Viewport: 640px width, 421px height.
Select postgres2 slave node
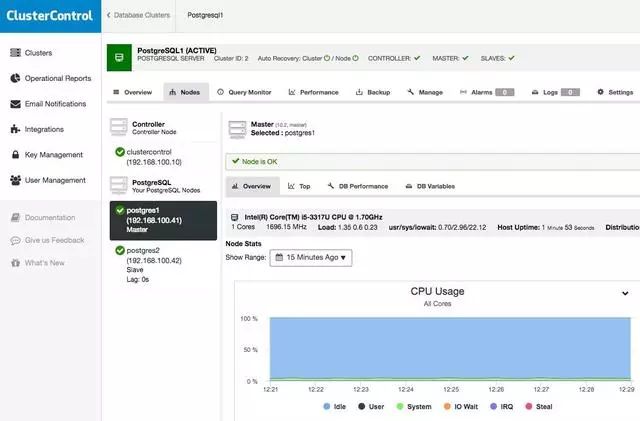click(x=163, y=265)
